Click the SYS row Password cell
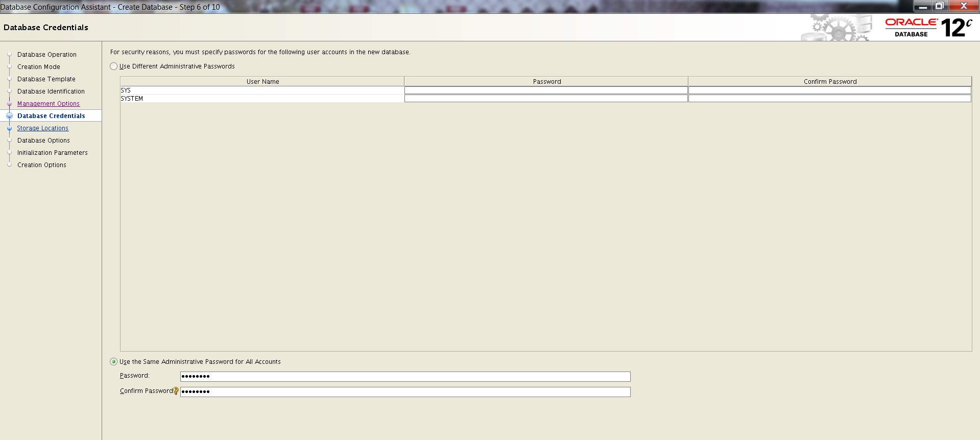Viewport: 980px width, 440px height. coord(546,90)
